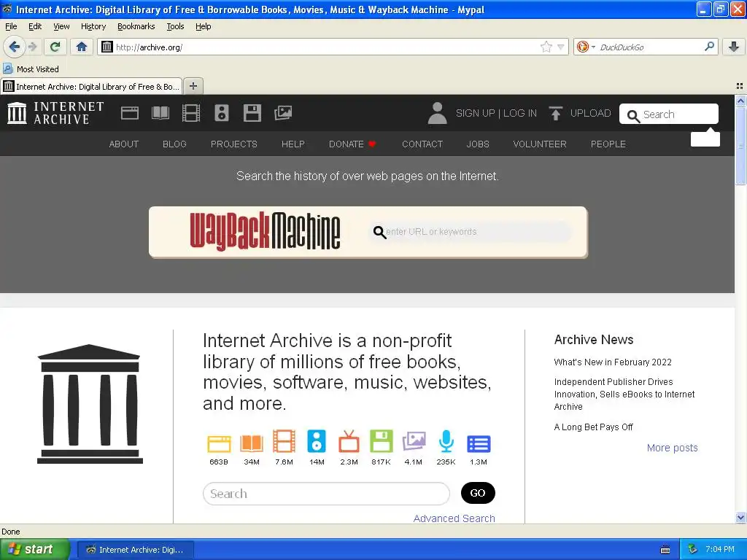Open the Advanced Search link

[454, 518]
